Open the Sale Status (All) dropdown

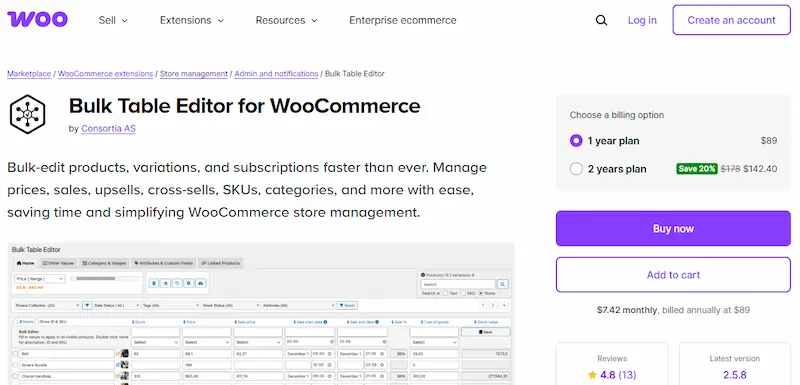[x=117, y=305]
